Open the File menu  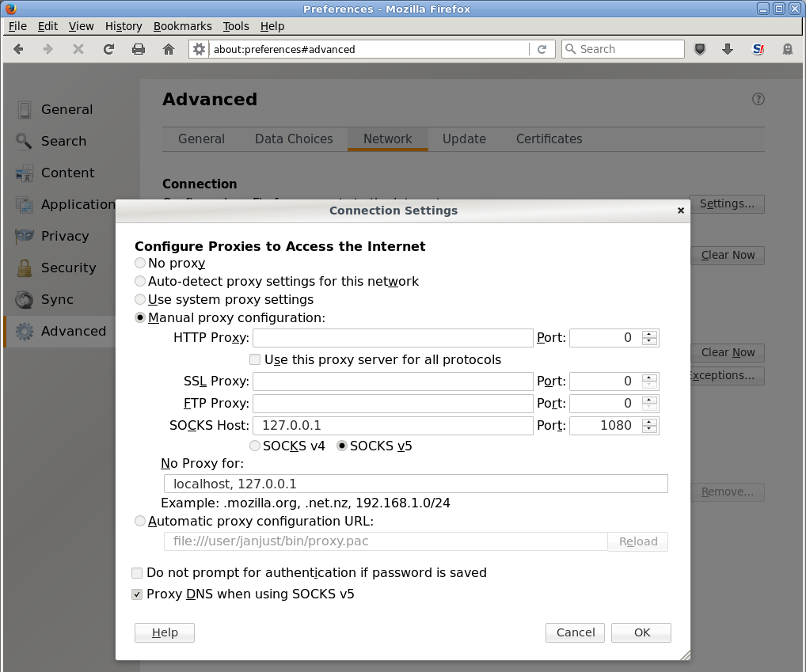click(x=17, y=26)
